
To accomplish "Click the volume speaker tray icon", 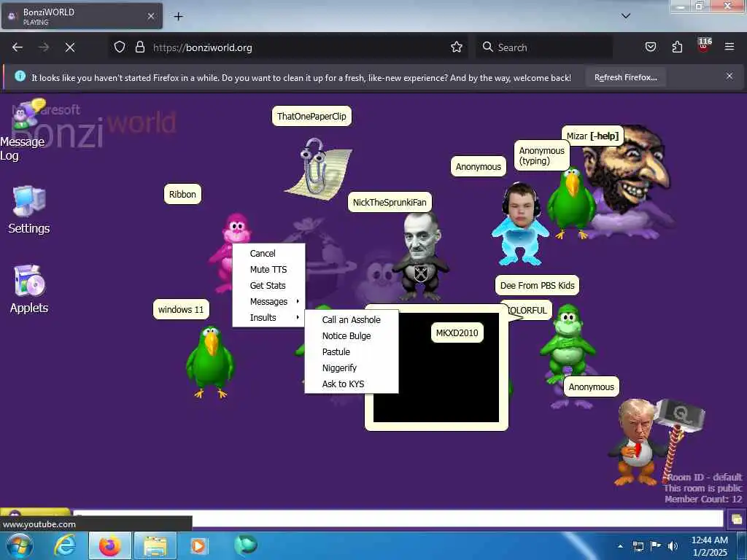I will tap(673, 546).
